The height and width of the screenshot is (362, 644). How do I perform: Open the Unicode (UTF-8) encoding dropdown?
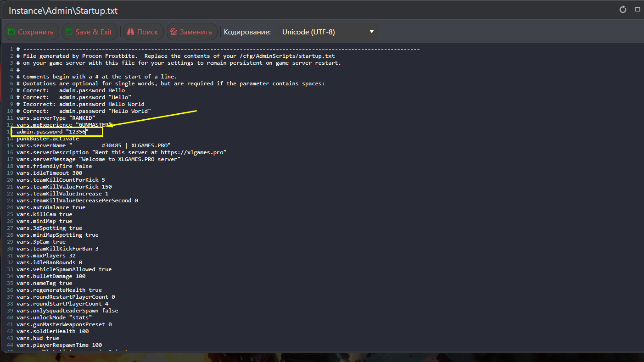point(328,32)
